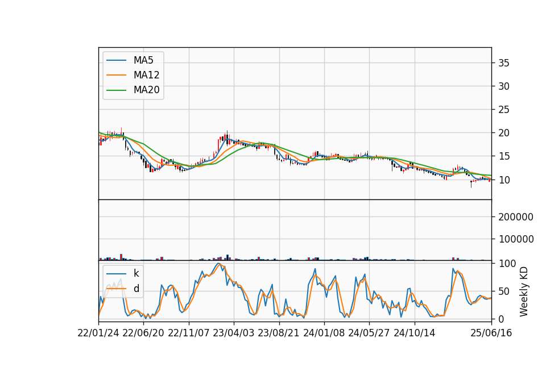Image resolution: width=546 pixels, height=392 pixels.
Task: Click the 24/01/08 date tick label
Action: tap(324, 333)
